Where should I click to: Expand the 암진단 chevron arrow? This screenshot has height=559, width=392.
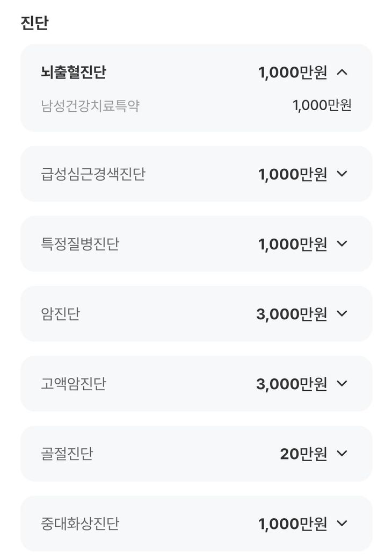pyautogui.click(x=342, y=313)
